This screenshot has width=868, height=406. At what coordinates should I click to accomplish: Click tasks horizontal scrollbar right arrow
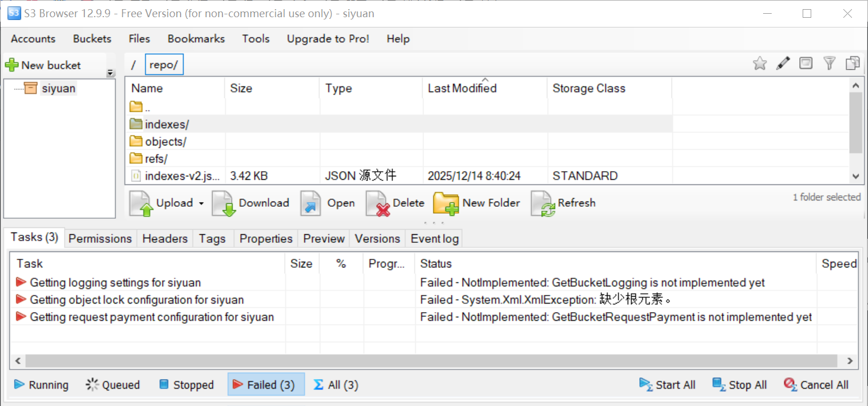point(850,361)
